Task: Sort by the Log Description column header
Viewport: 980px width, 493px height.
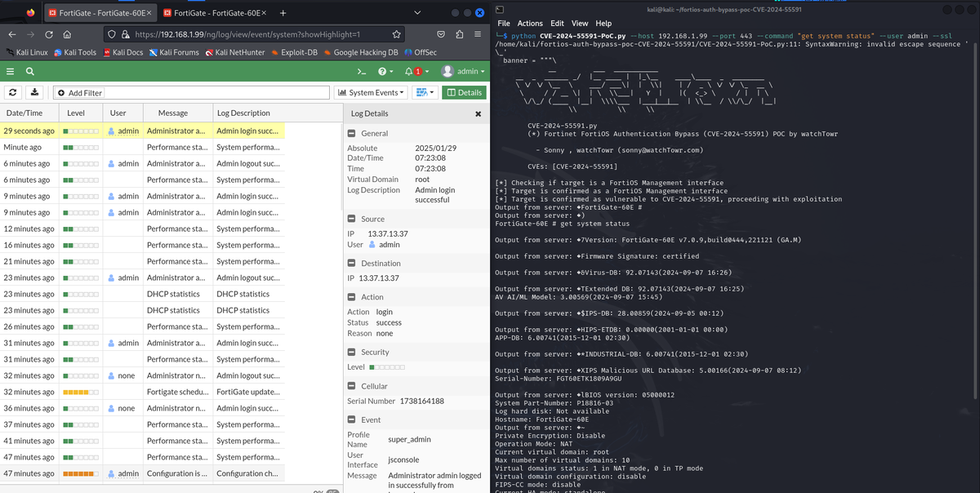Action: click(248, 113)
